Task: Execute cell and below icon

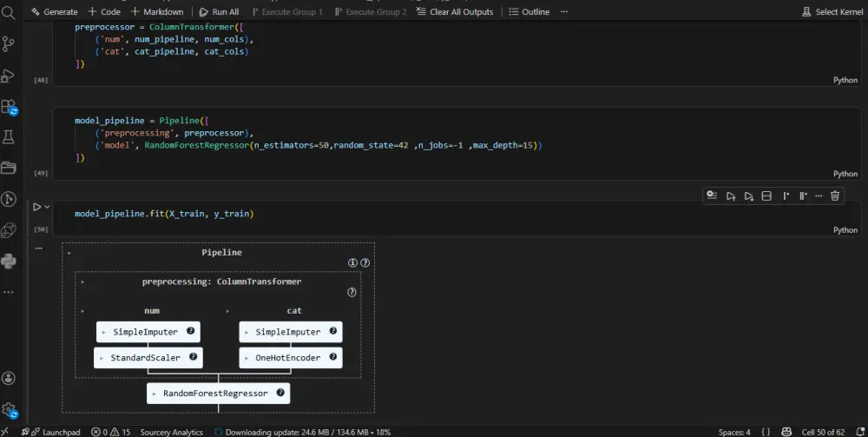Action: coord(748,195)
